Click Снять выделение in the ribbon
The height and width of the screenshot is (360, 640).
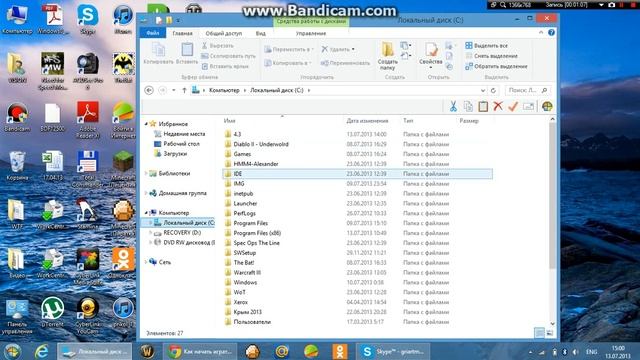(491, 56)
